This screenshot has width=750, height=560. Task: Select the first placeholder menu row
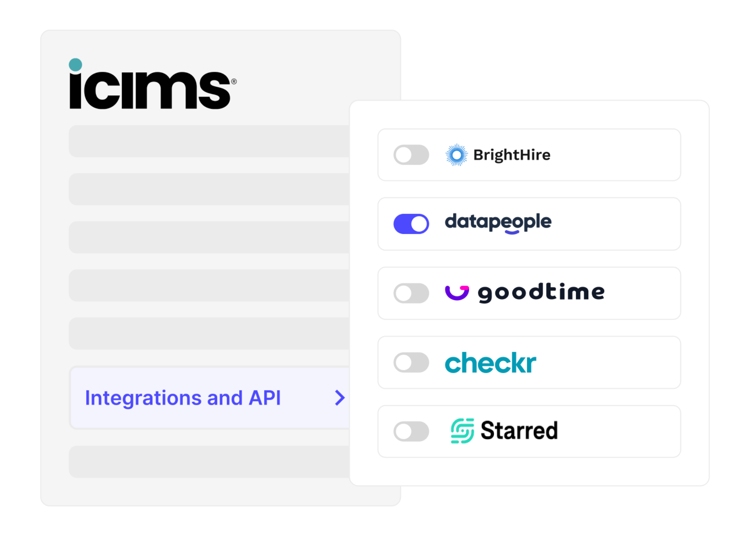(x=209, y=141)
